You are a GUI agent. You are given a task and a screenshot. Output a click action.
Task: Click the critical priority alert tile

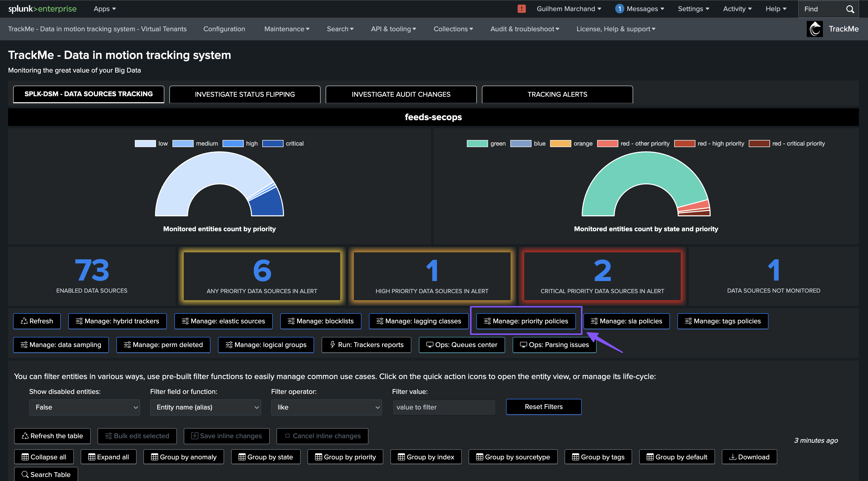tap(602, 276)
